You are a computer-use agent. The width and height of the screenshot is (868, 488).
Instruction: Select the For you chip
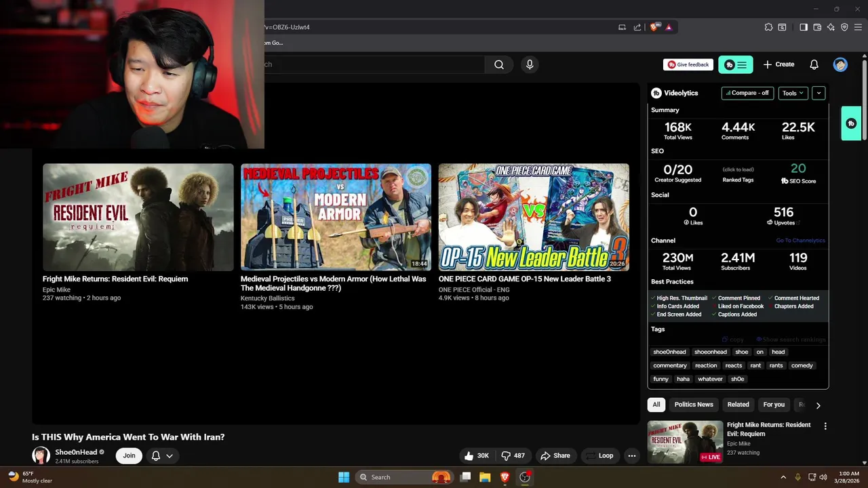(774, 405)
